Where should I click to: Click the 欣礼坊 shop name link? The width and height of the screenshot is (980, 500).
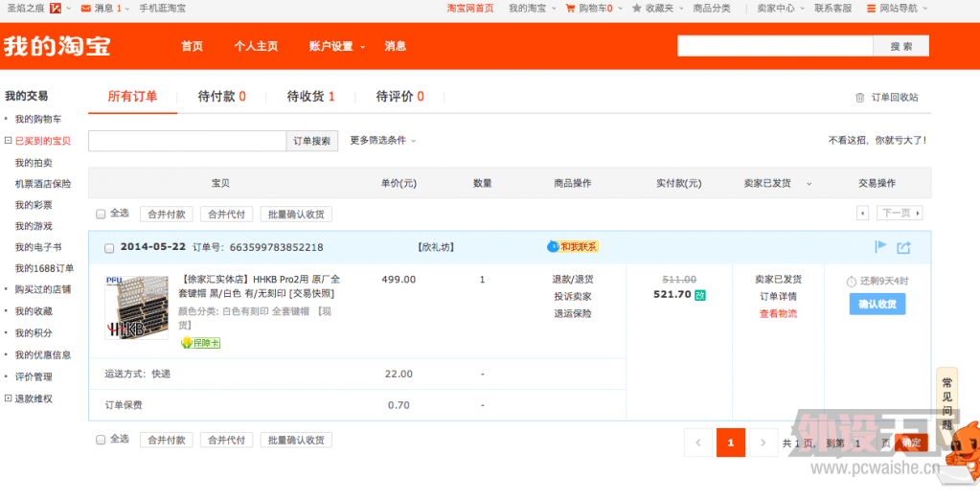(x=436, y=247)
